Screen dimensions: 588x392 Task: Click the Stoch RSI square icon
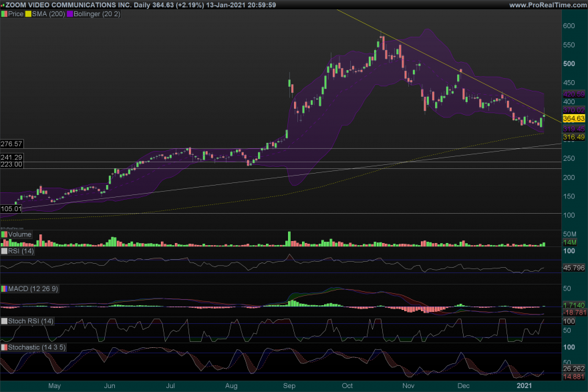tap(4, 321)
